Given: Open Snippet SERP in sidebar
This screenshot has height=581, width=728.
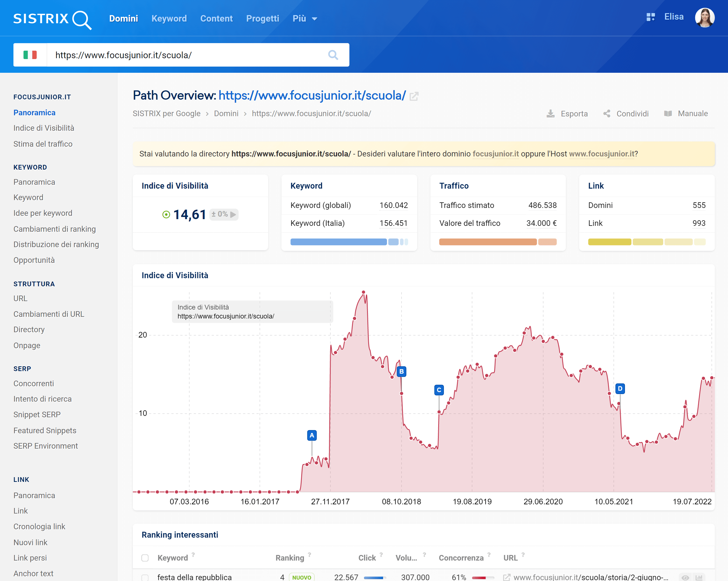Looking at the screenshot, I should (37, 414).
